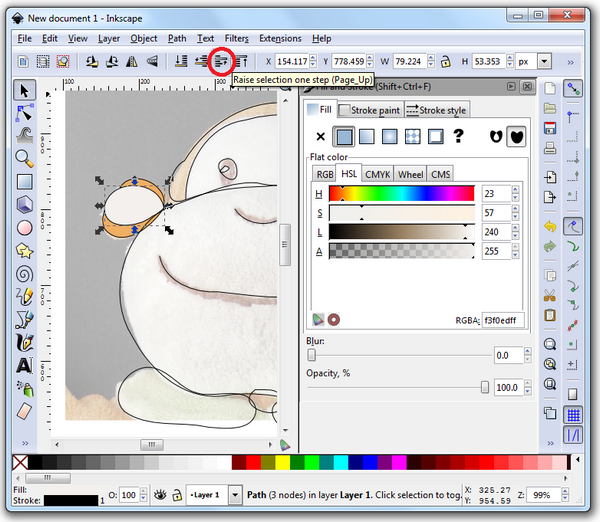Select the Tweak tool
This screenshot has height=522, width=600.
tap(24, 135)
